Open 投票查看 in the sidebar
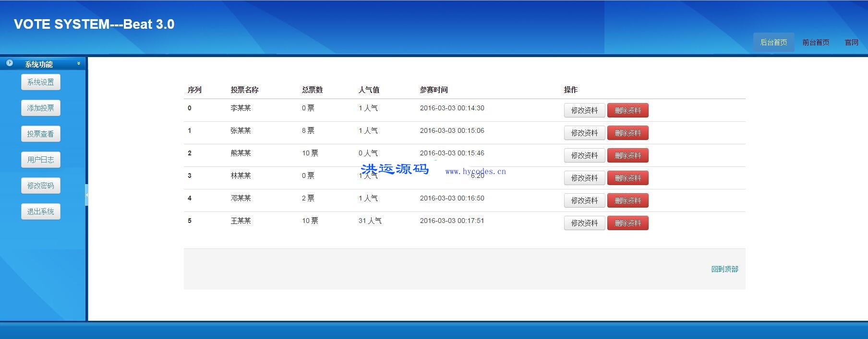 (41, 134)
